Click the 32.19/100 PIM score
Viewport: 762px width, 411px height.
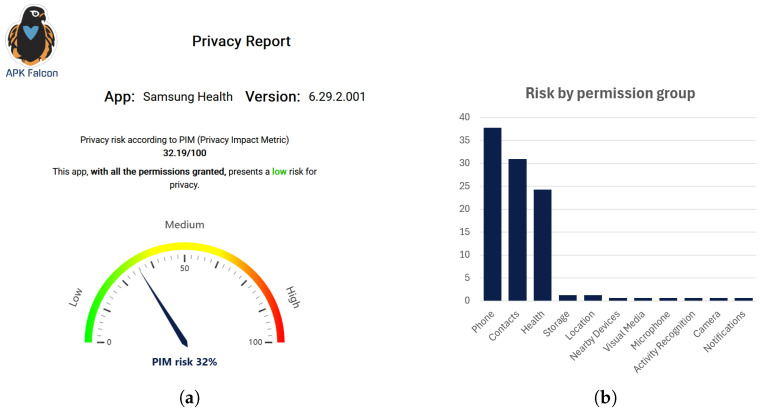pyautogui.click(x=185, y=153)
